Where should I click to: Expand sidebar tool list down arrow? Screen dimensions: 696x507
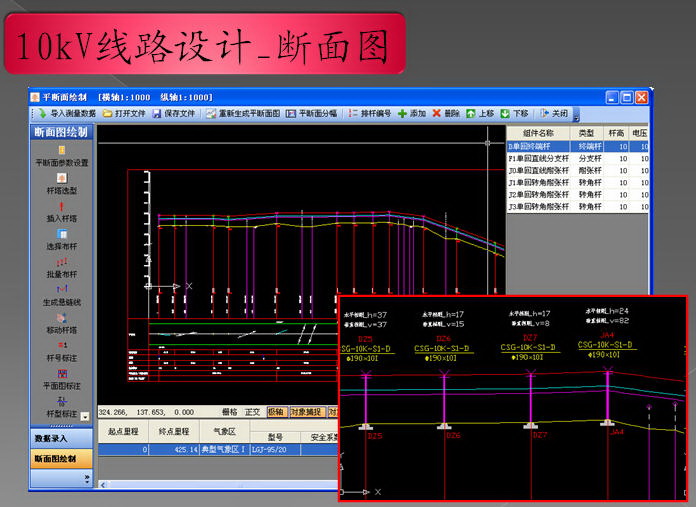[85, 416]
